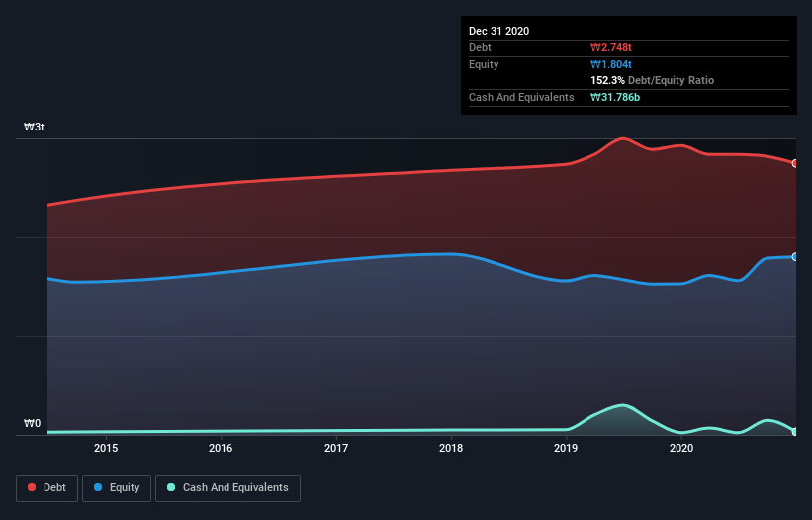The height and width of the screenshot is (520, 812).
Task: Click the ₩0 y-axis label
Action: pyautogui.click(x=32, y=423)
